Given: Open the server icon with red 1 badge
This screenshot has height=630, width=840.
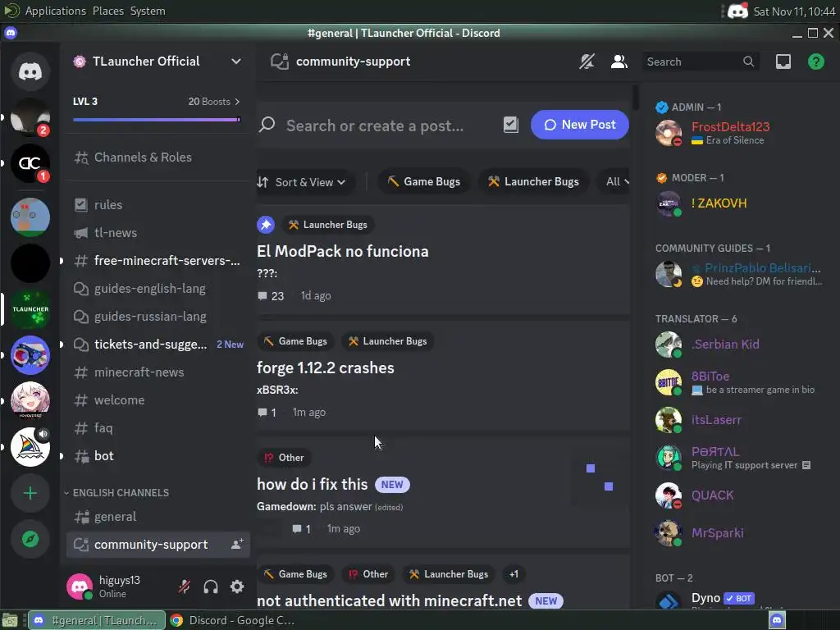Looking at the screenshot, I should click(30, 163).
